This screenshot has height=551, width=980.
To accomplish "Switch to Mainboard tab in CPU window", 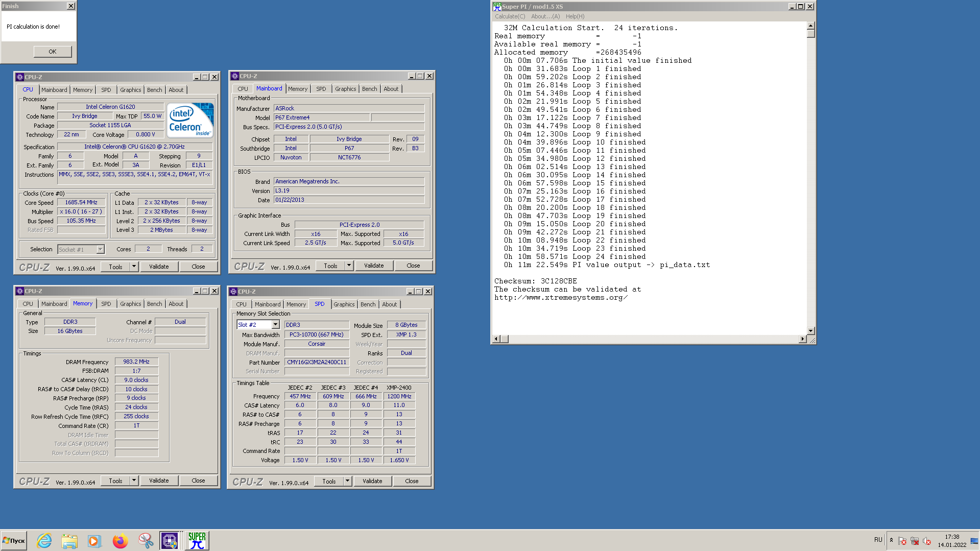I will point(54,90).
